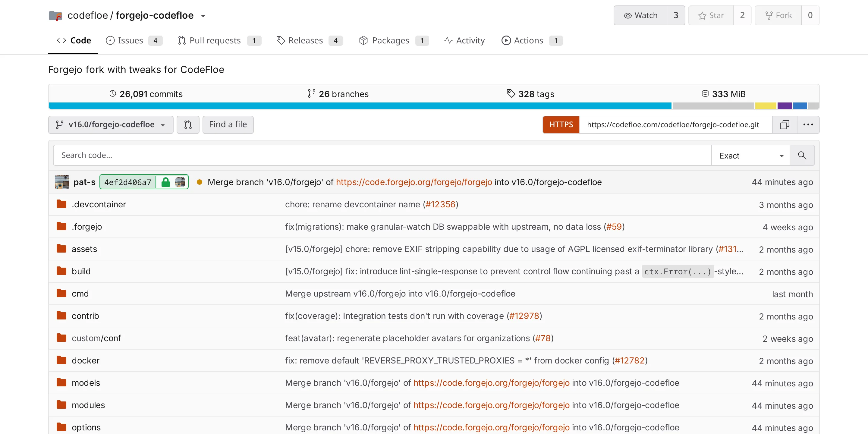The width and height of the screenshot is (868, 434).
Task: Click the yellow language bar segment
Action: (x=766, y=106)
